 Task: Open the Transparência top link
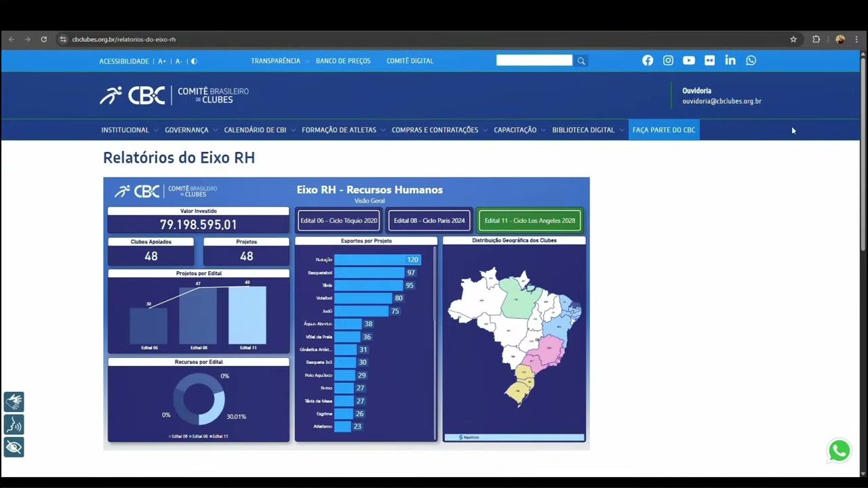(275, 61)
